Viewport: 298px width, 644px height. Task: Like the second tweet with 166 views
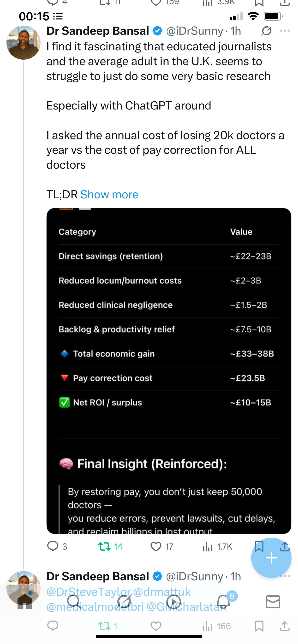tap(156, 626)
